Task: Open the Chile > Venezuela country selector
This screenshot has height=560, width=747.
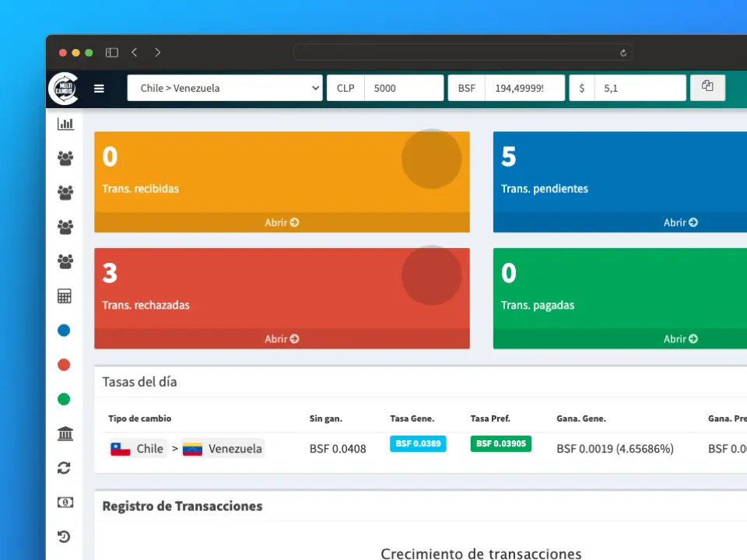Action: tap(224, 88)
